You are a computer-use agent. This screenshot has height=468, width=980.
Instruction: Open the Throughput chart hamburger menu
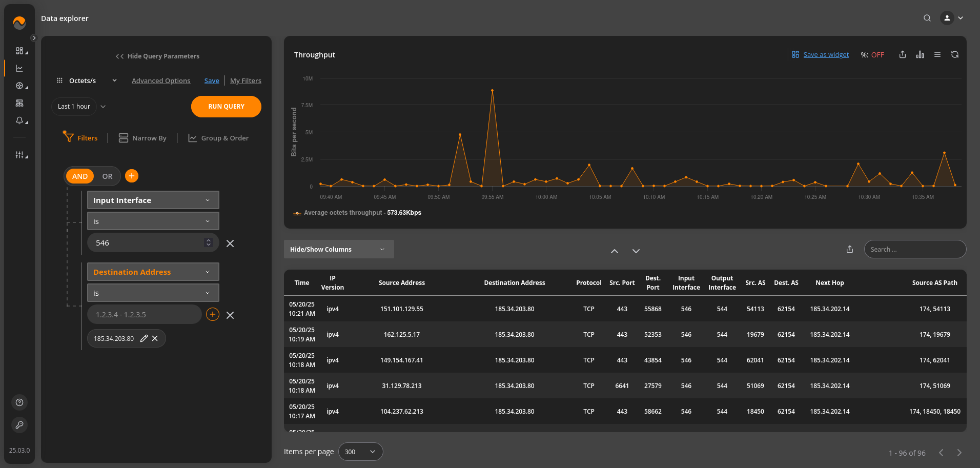tap(937, 55)
